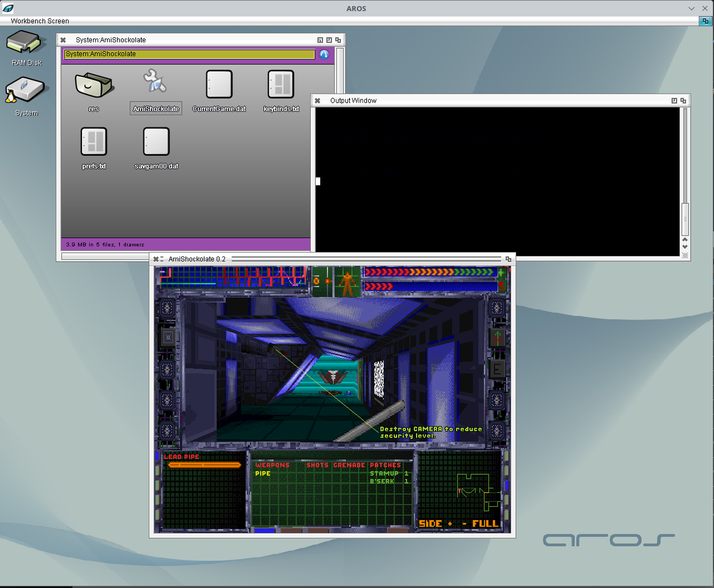Click bottom round button on game's right panel

[x=498, y=430]
